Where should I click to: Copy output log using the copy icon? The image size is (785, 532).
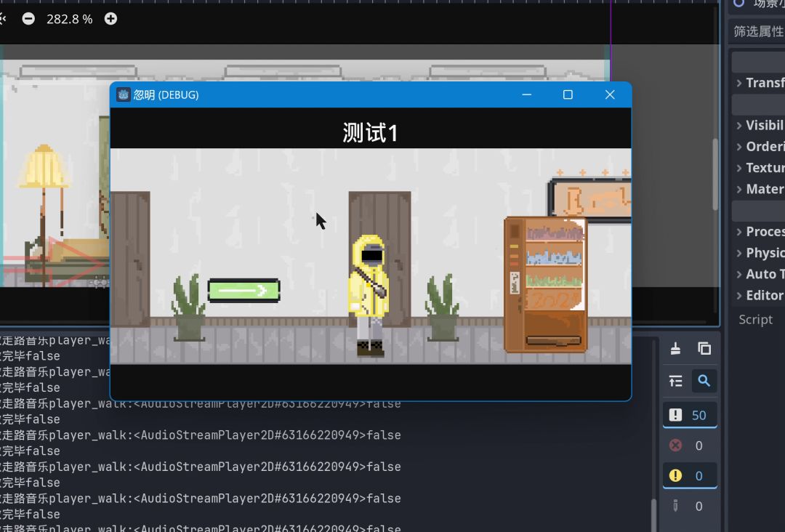coord(704,348)
